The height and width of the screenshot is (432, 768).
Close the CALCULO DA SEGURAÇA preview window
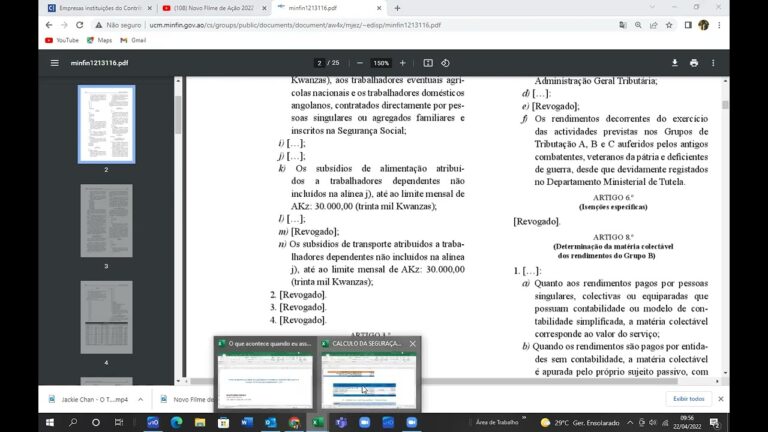[x=412, y=344]
